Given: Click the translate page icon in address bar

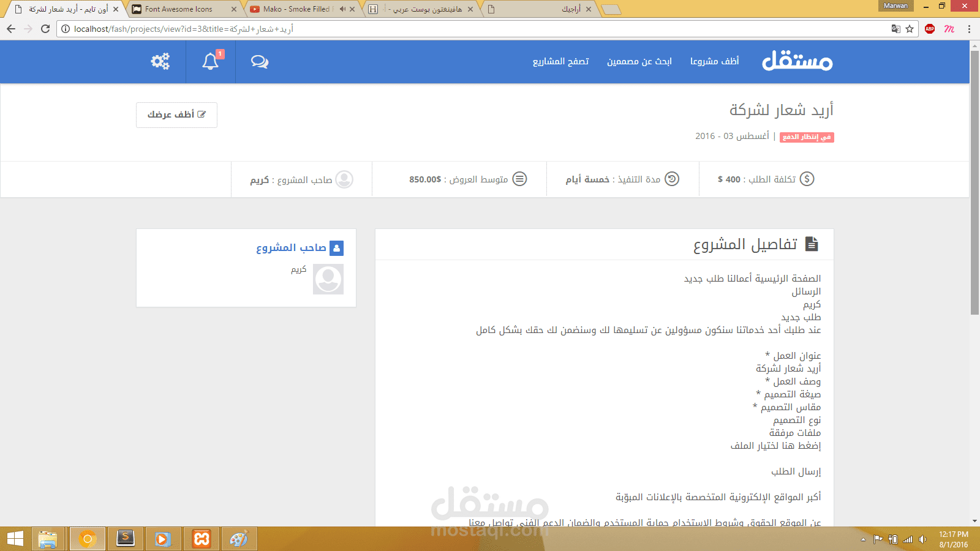Looking at the screenshot, I should tap(896, 29).
